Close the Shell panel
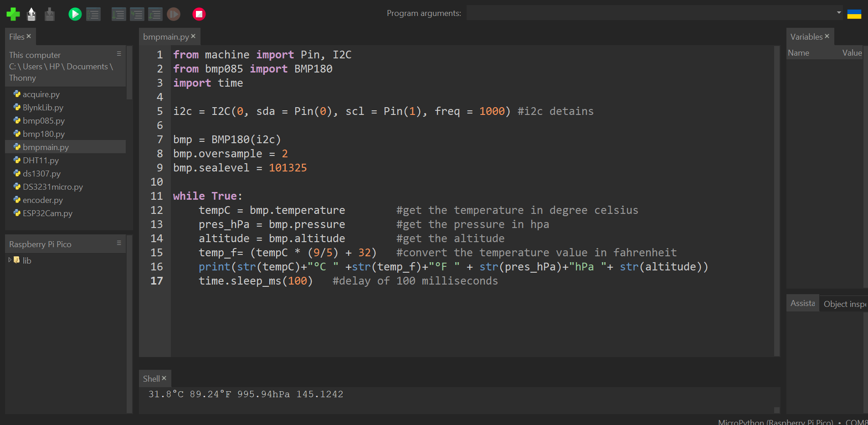Screen dimensions: 868x425 tap(164, 378)
